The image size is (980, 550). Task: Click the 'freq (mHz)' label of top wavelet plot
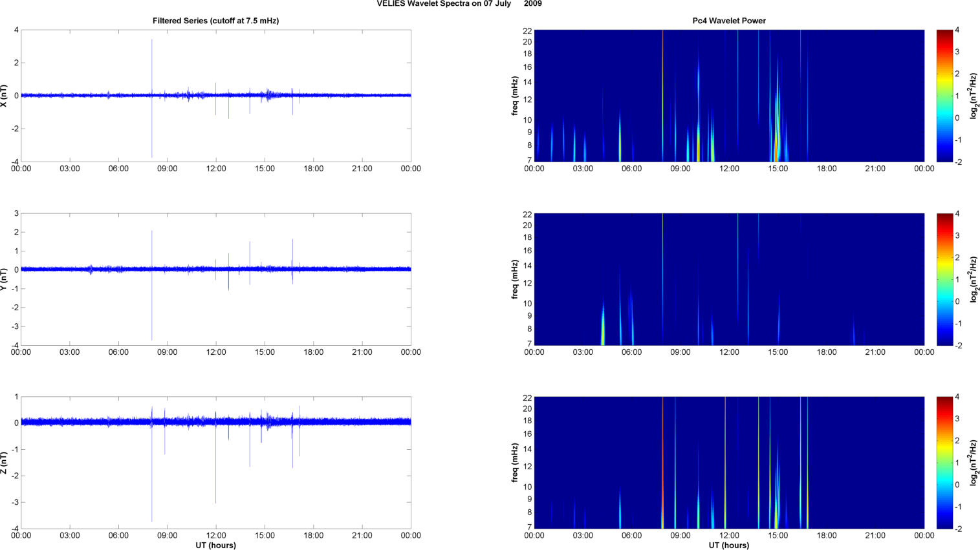(515, 96)
